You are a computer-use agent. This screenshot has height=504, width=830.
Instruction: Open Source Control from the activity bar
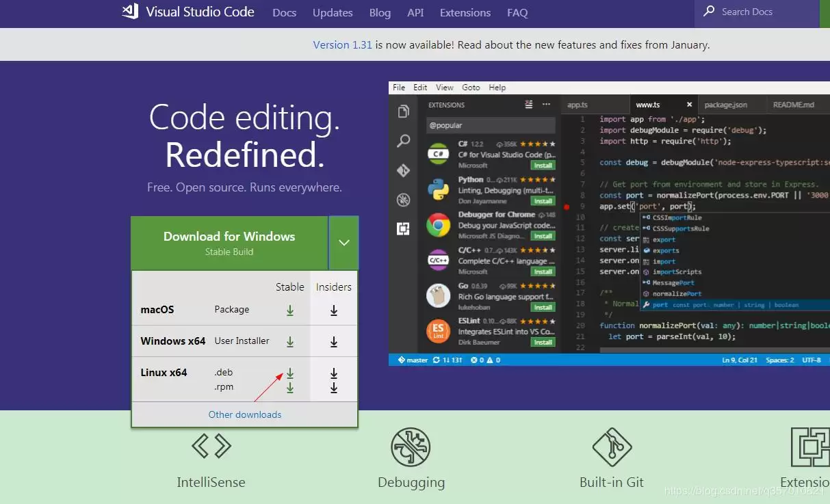point(404,170)
